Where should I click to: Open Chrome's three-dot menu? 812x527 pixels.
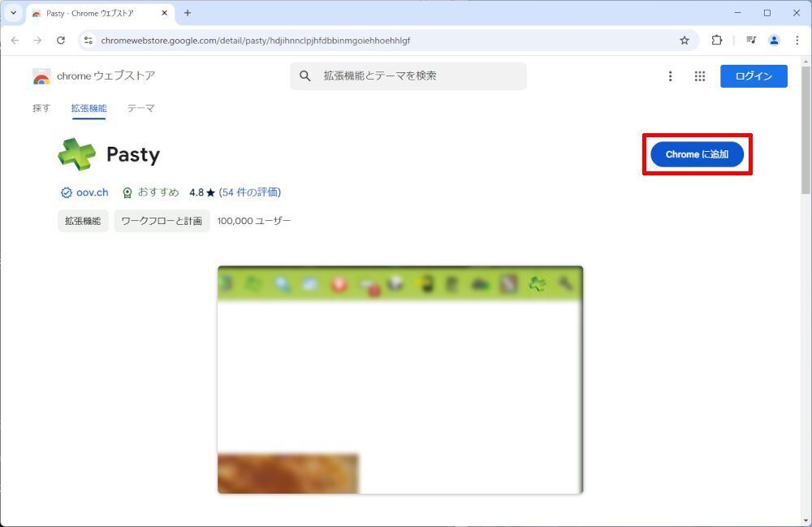click(797, 40)
